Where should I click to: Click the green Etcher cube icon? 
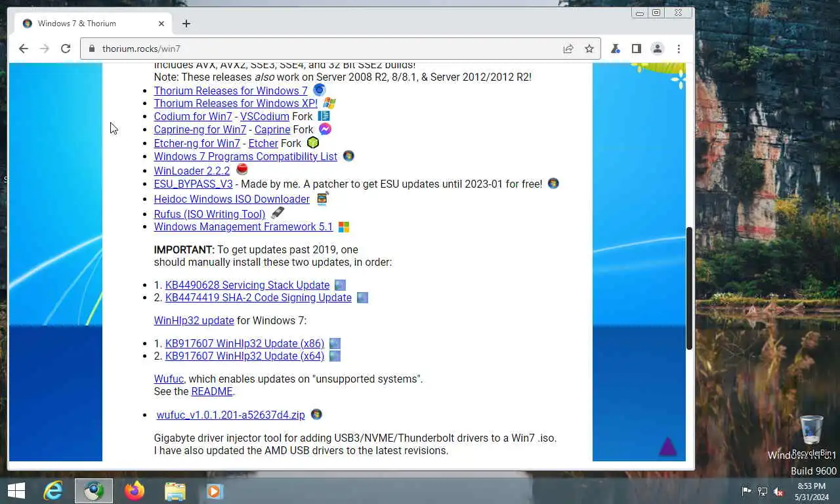click(313, 142)
